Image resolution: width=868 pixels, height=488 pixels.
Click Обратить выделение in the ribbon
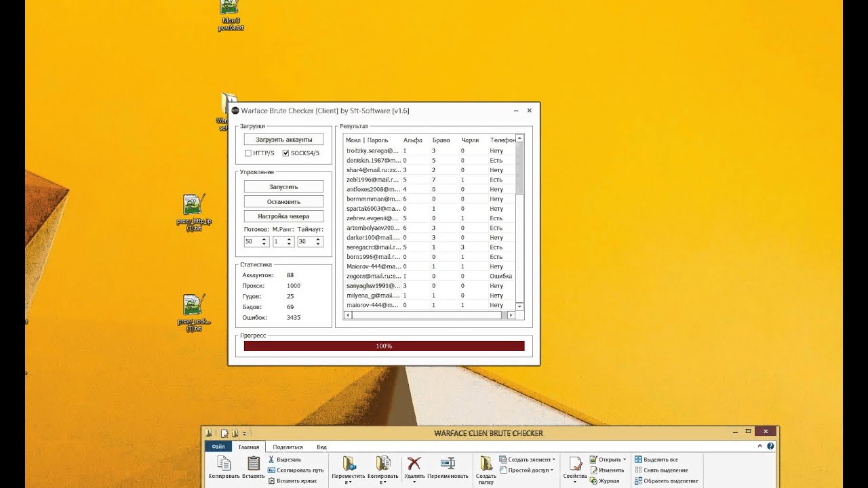(666, 481)
